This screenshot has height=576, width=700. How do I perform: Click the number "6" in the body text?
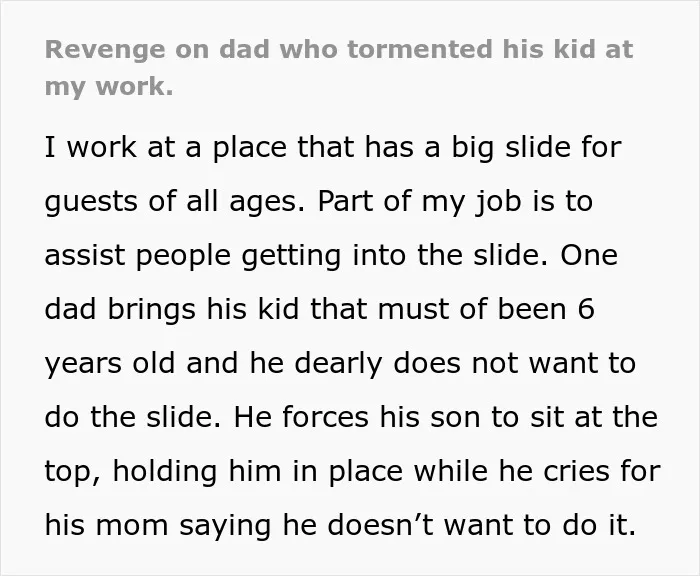pos(586,309)
